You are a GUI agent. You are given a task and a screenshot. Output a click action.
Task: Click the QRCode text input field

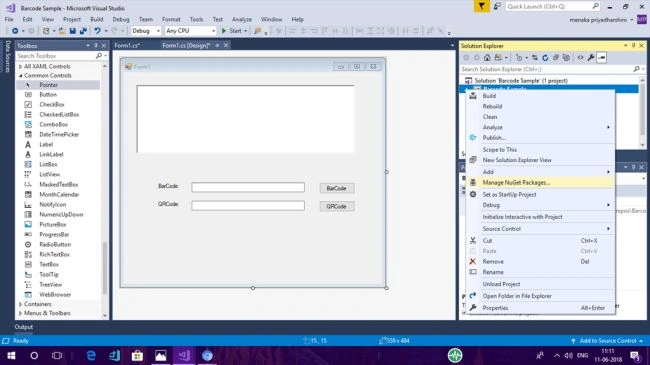pyautogui.click(x=248, y=205)
